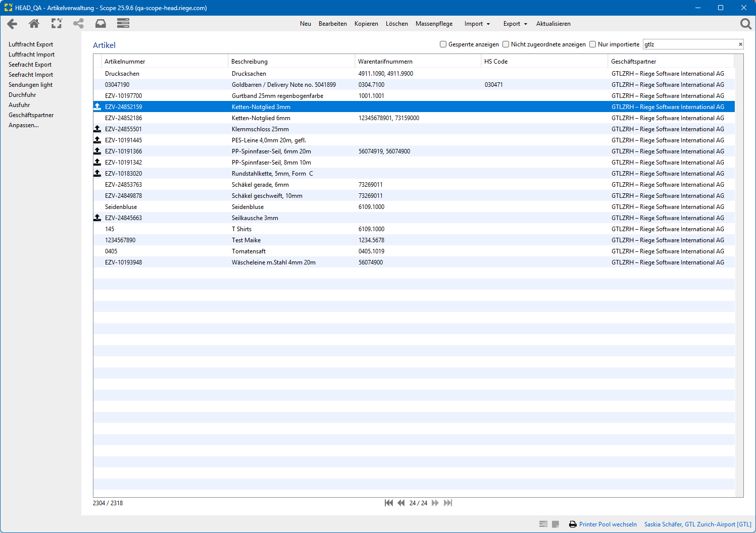The image size is (756, 533).
Task: Click the Massenpflege button
Action: coord(434,24)
